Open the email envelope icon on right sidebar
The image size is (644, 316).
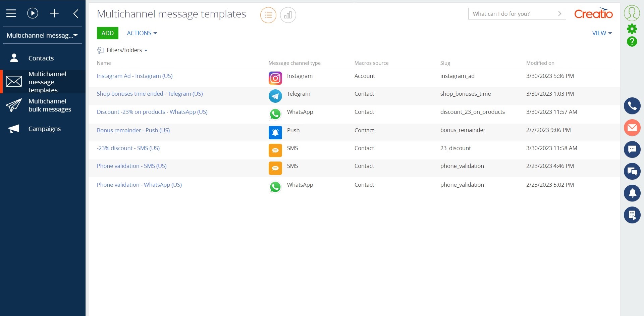(x=632, y=128)
